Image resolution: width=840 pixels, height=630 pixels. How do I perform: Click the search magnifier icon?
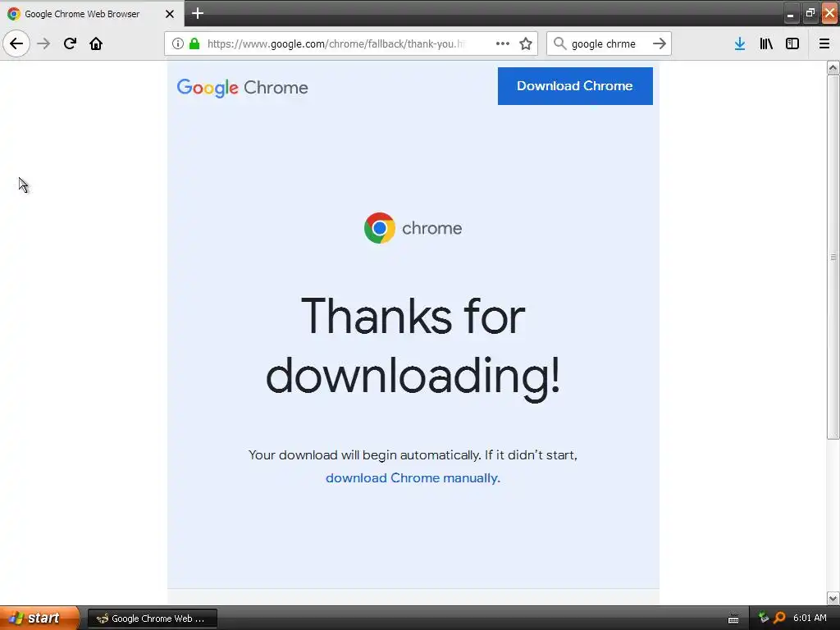tap(559, 43)
